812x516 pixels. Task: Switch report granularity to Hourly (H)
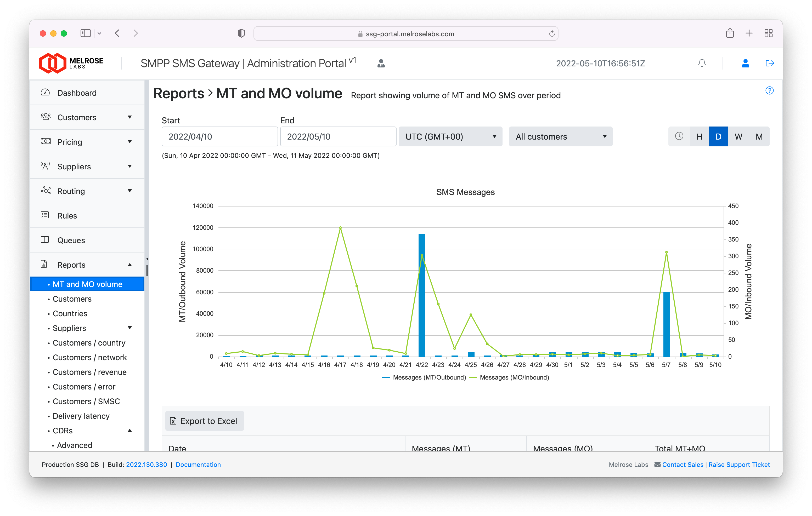[x=699, y=136]
